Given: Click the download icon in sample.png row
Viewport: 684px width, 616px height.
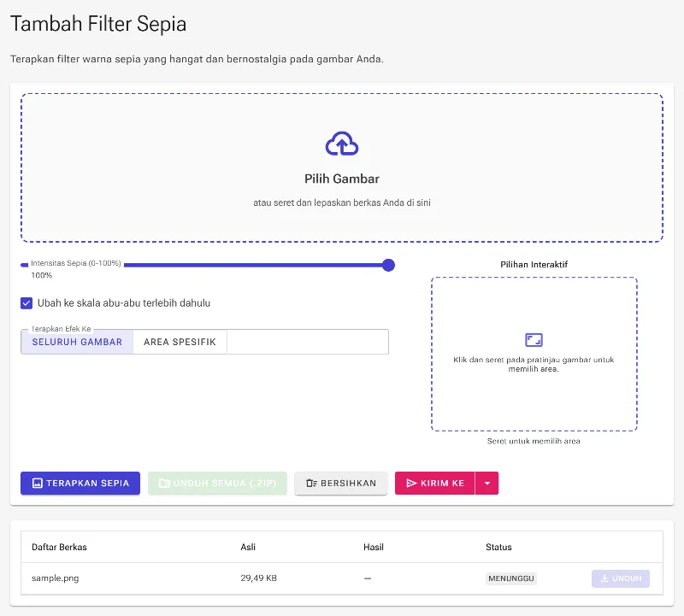Looking at the screenshot, I should [x=604, y=578].
